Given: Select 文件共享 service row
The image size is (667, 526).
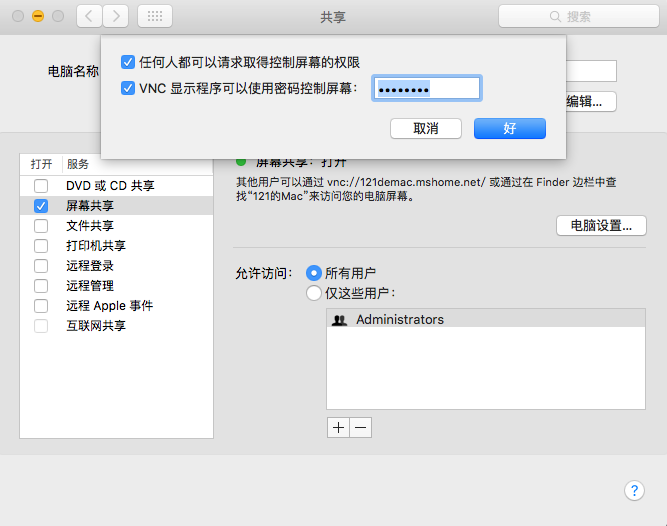Looking at the screenshot, I should [x=116, y=226].
